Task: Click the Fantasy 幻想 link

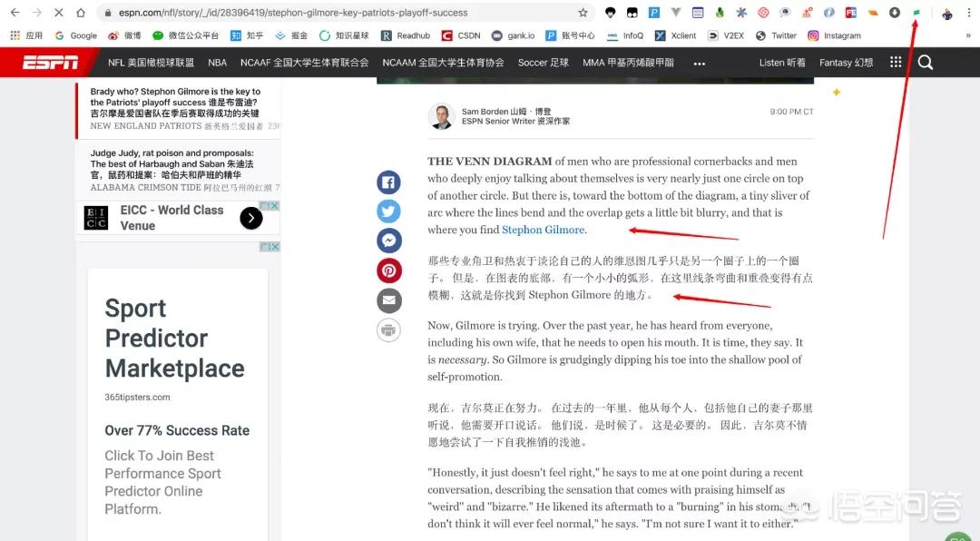Action: (846, 63)
